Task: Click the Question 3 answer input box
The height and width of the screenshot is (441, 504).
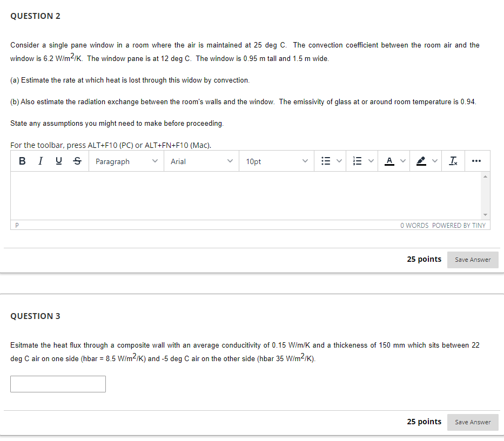Action: (x=58, y=384)
